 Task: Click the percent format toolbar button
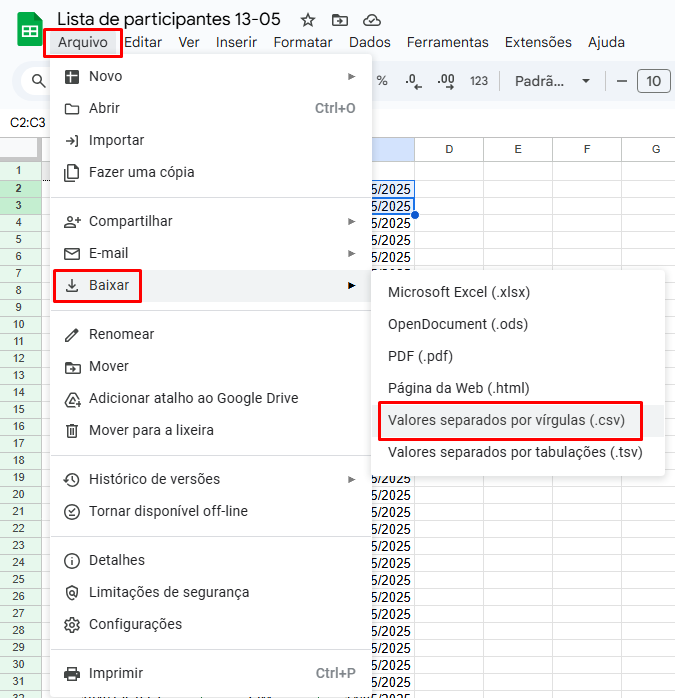click(381, 81)
